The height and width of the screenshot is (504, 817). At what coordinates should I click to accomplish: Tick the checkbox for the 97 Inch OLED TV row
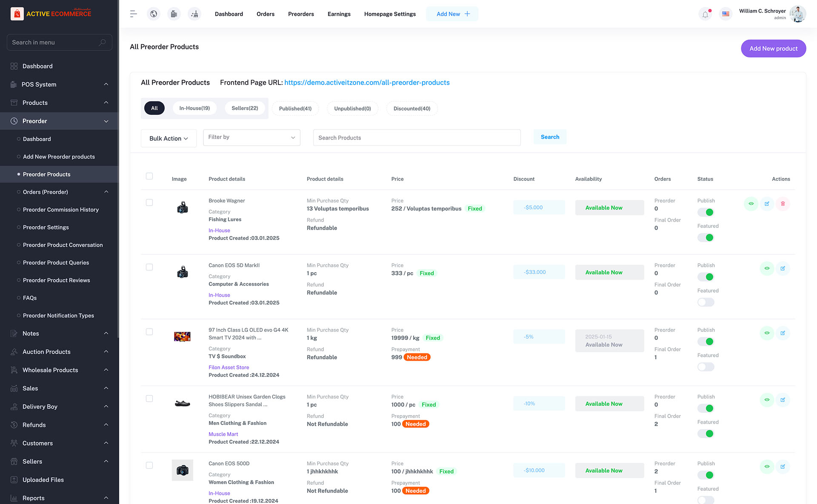pyautogui.click(x=149, y=332)
